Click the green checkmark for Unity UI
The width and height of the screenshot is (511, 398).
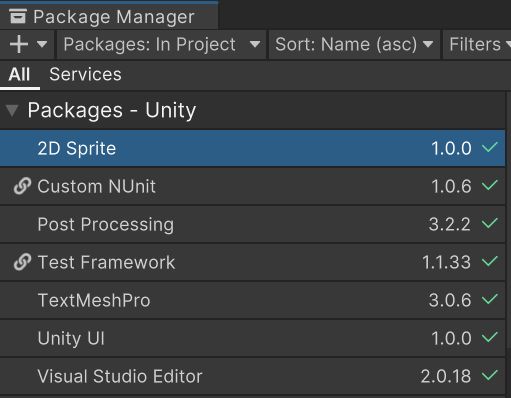click(x=490, y=337)
